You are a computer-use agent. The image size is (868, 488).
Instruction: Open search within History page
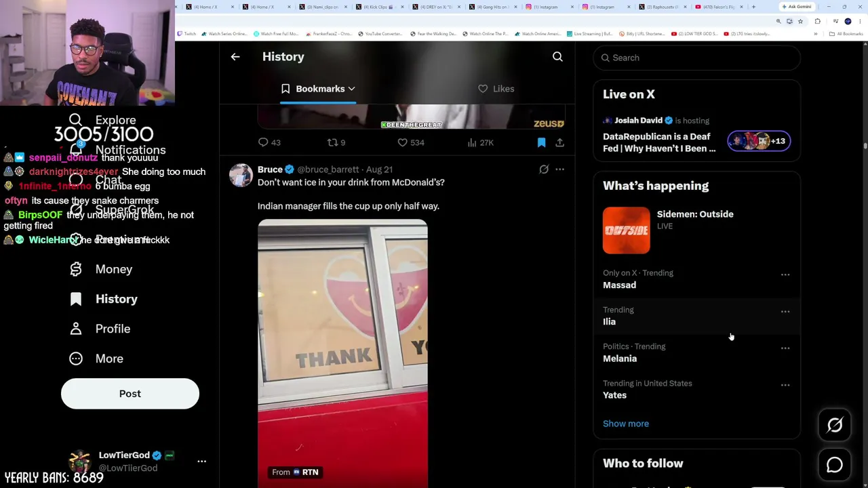(557, 57)
